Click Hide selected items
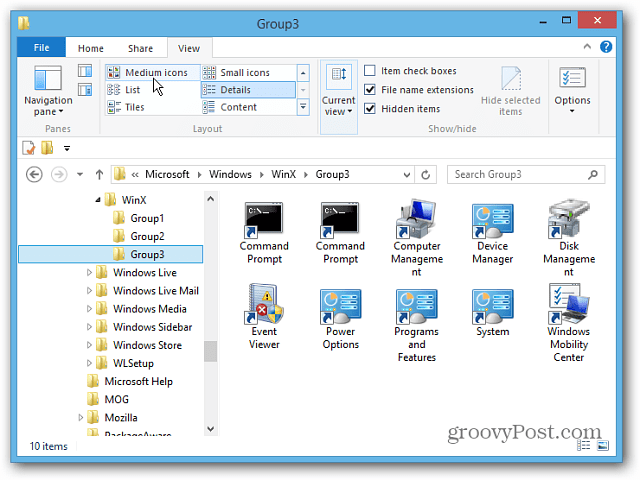This screenshot has height=480, width=640. click(x=510, y=91)
